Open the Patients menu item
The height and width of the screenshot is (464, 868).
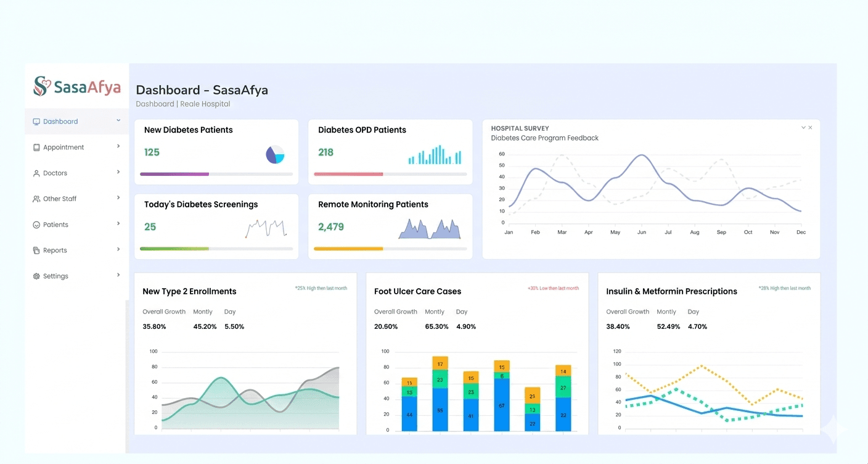tap(55, 225)
